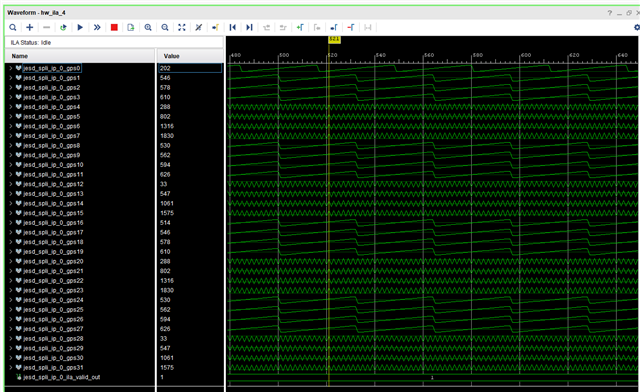The width and height of the screenshot is (640, 392).
Task: Run trigger with the blue play icon
Action: (80, 27)
